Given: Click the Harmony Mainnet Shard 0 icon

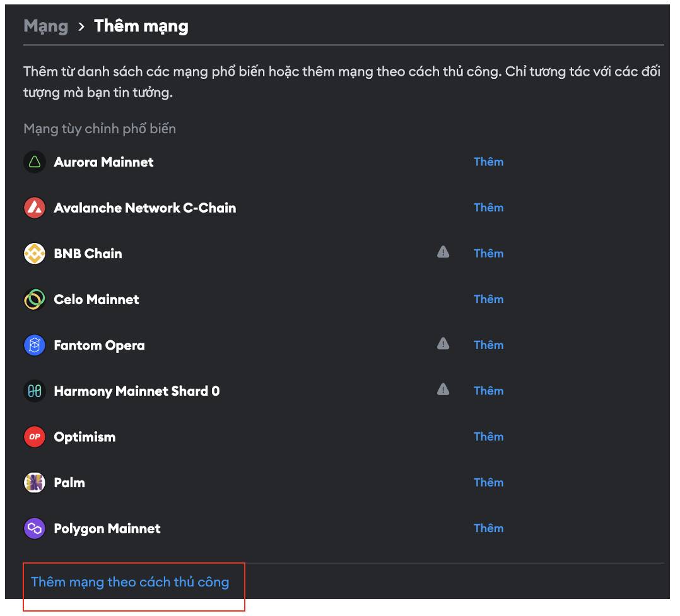Looking at the screenshot, I should coord(34,391).
